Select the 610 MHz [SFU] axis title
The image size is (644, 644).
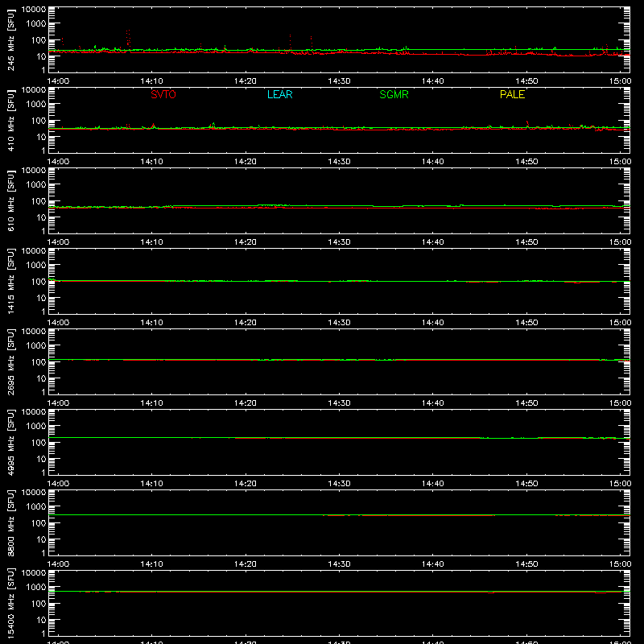tap(11, 201)
